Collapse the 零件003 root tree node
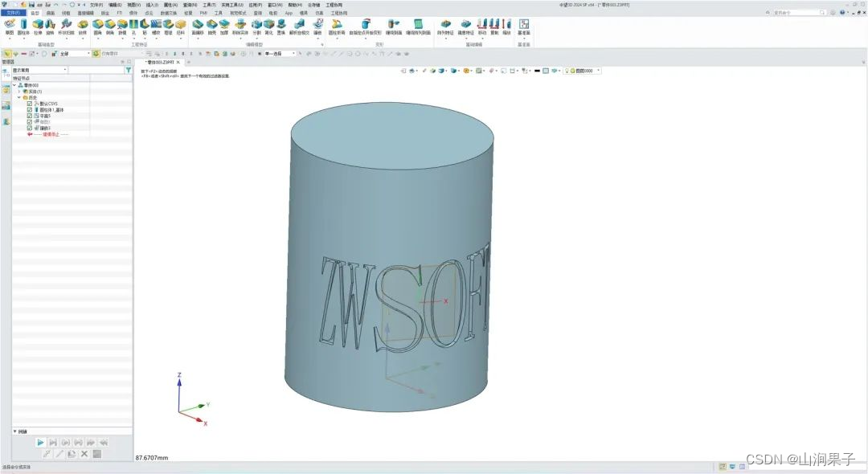Viewport: 868px width, 474px height. [14, 85]
